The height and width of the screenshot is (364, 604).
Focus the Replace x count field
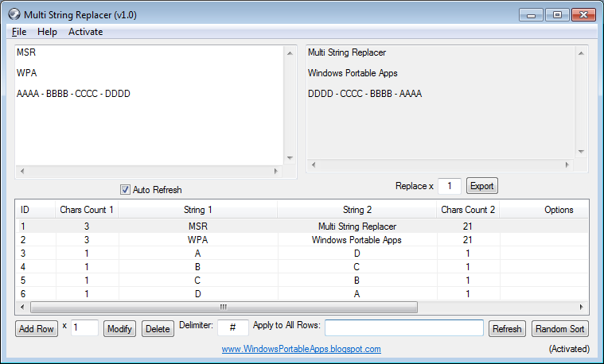tap(450, 186)
